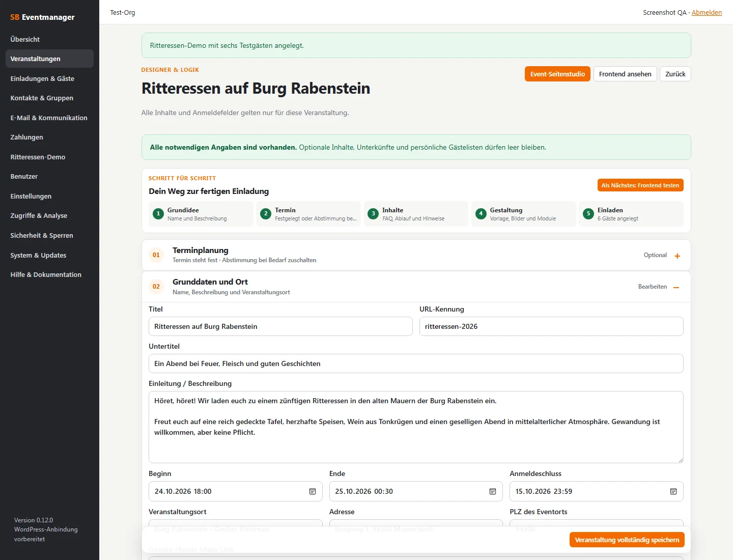Open the calendar picker in Beginn field
The width and height of the screenshot is (733, 560).
click(313, 491)
